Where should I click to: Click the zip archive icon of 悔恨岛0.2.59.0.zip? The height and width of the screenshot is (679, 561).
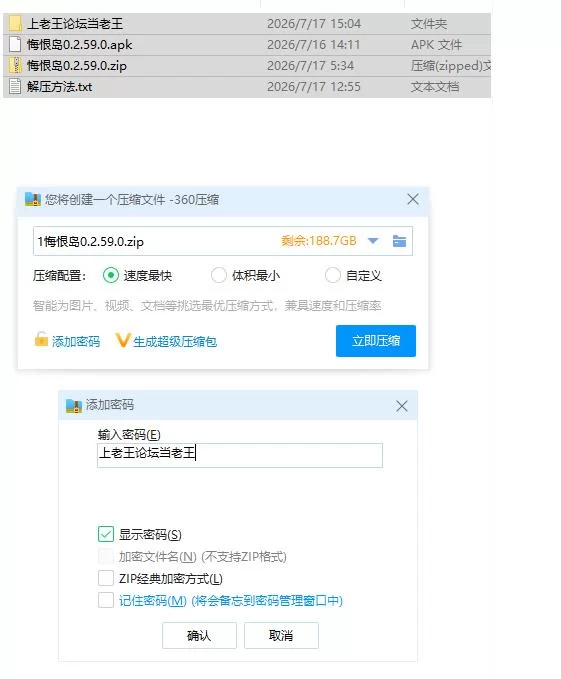coord(15,65)
